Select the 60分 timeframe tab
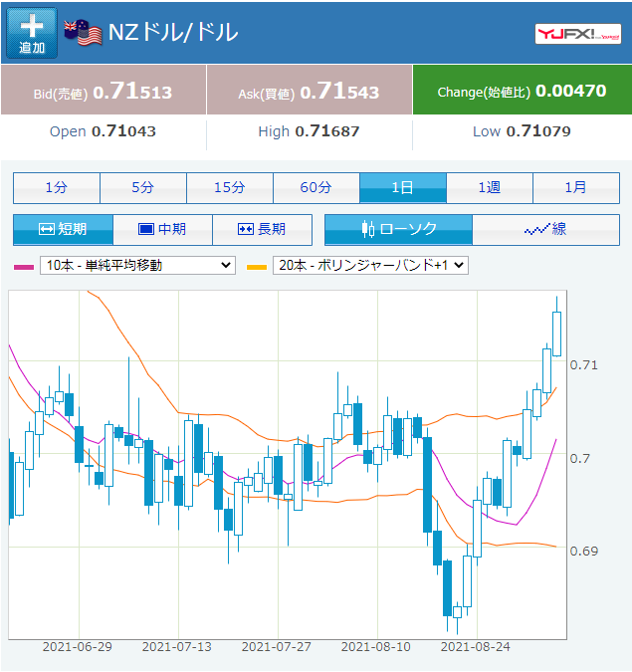Screen dimensions: 632x672 316,188
